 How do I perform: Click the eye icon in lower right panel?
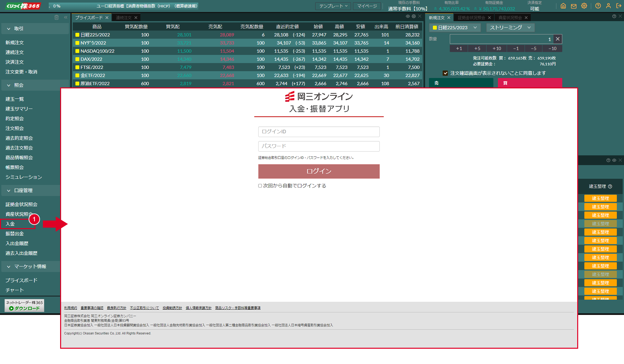(614, 160)
